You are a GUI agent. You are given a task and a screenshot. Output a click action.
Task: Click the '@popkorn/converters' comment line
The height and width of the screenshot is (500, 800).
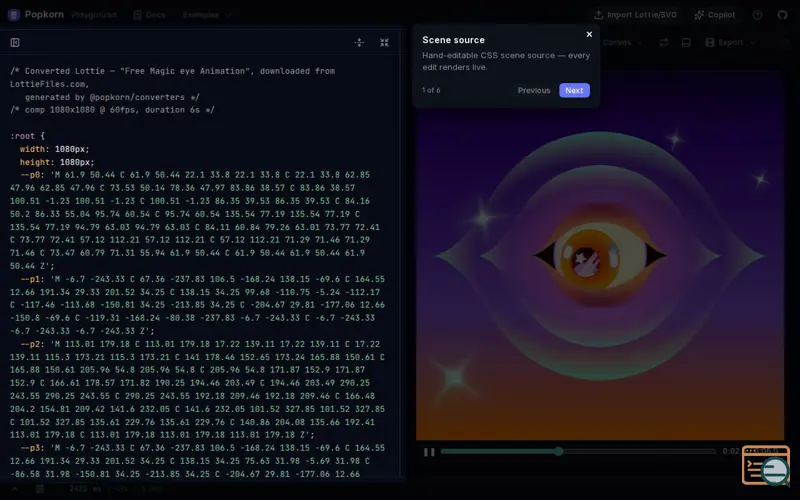(112, 97)
